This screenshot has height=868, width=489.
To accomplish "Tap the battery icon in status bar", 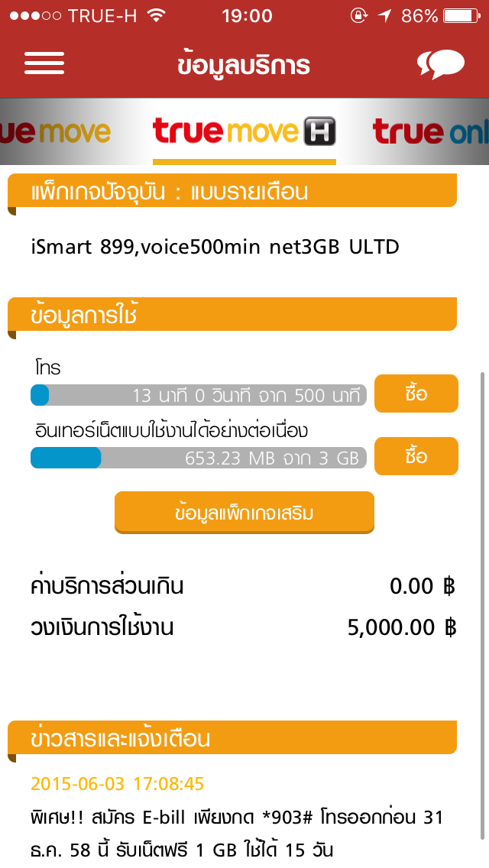I will (x=466, y=16).
